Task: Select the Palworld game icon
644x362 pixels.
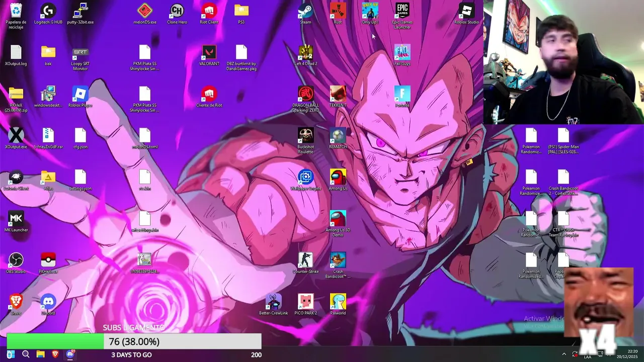Action: click(x=338, y=305)
